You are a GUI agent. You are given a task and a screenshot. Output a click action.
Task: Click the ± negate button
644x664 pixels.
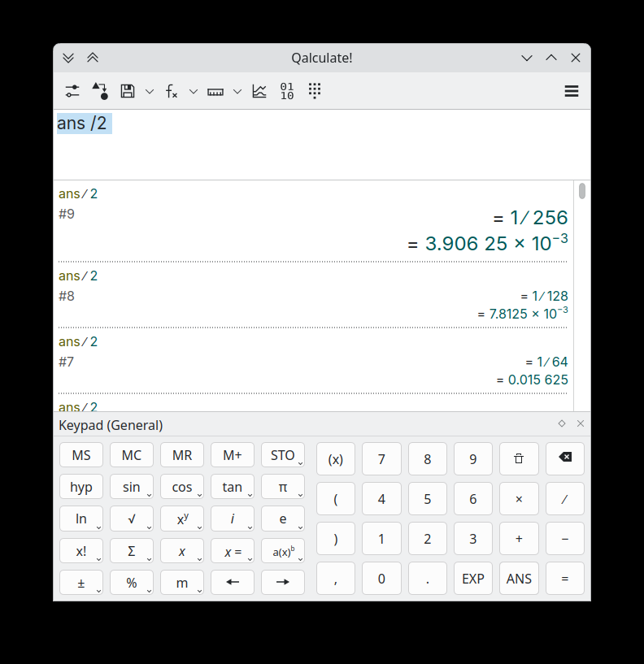[x=81, y=583]
